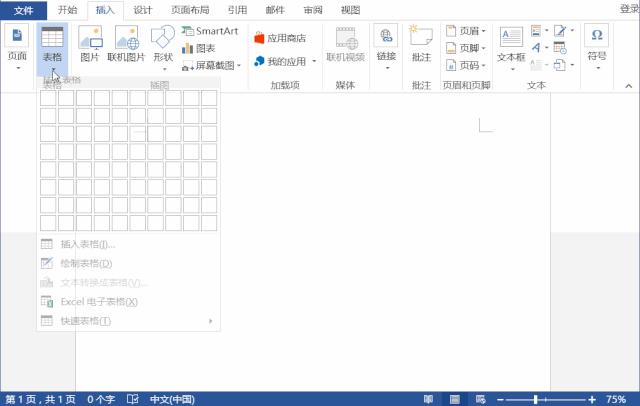Click the Quick Parts icon in 文本 group

(536, 30)
